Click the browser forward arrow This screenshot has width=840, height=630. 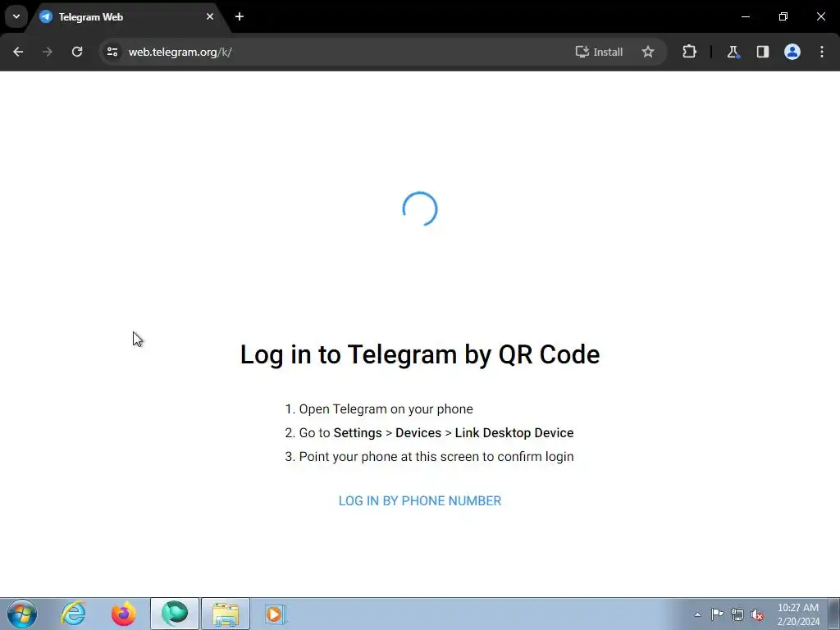48,52
